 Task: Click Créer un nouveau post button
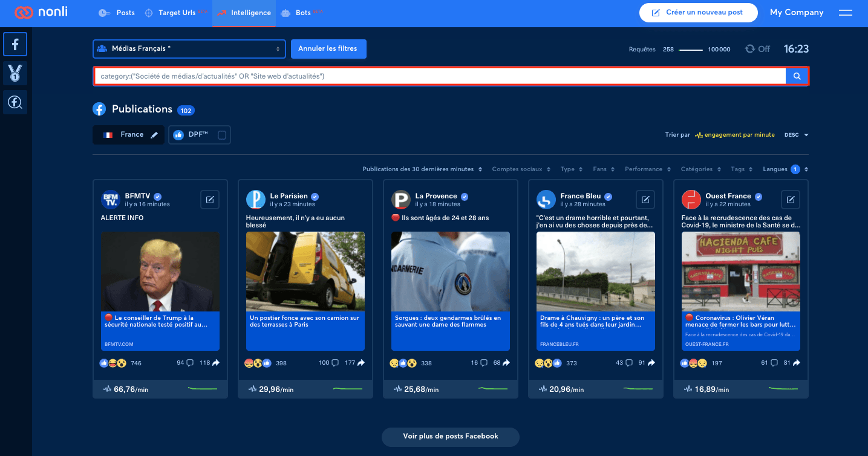(x=699, y=13)
